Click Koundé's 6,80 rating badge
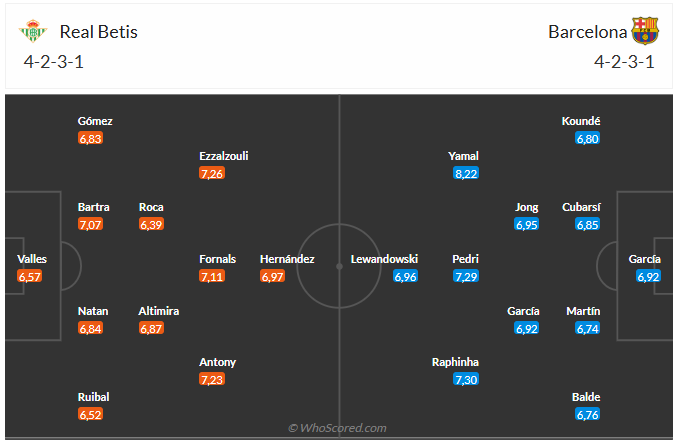The image size is (673, 440). point(587,138)
